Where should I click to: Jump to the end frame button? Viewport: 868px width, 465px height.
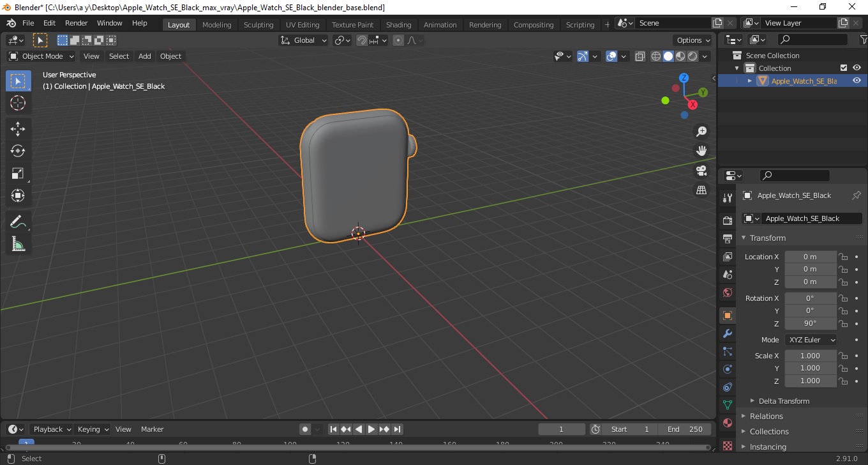pos(397,429)
